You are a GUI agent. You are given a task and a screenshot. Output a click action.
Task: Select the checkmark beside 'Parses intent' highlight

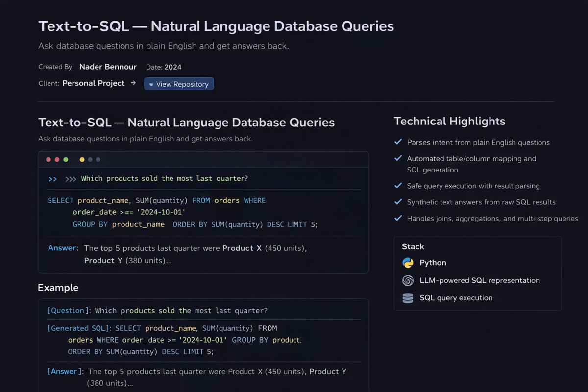pyautogui.click(x=398, y=142)
